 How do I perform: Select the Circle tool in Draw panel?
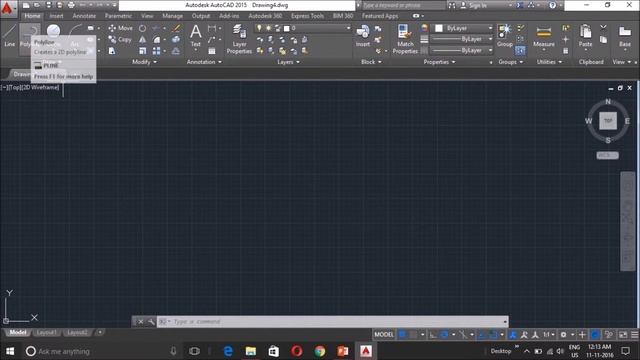(x=53, y=31)
